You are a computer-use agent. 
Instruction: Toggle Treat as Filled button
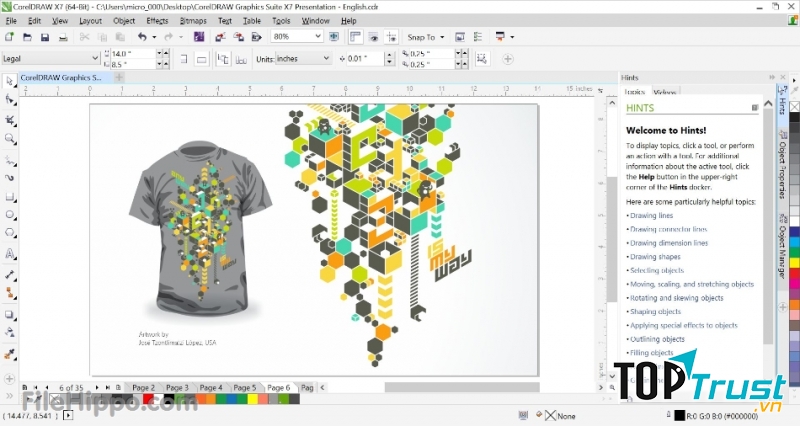point(481,59)
